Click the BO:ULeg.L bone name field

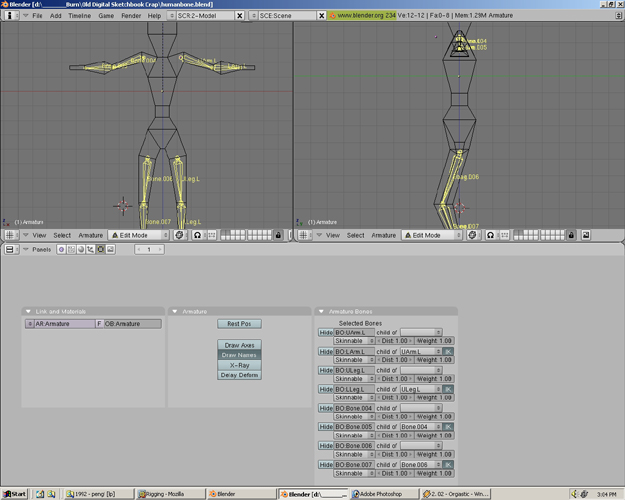[x=354, y=370]
